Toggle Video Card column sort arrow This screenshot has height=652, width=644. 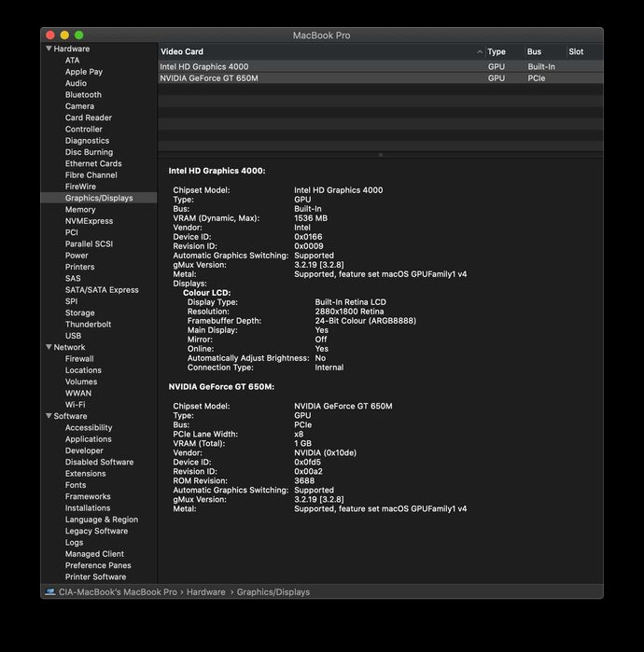(480, 51)
